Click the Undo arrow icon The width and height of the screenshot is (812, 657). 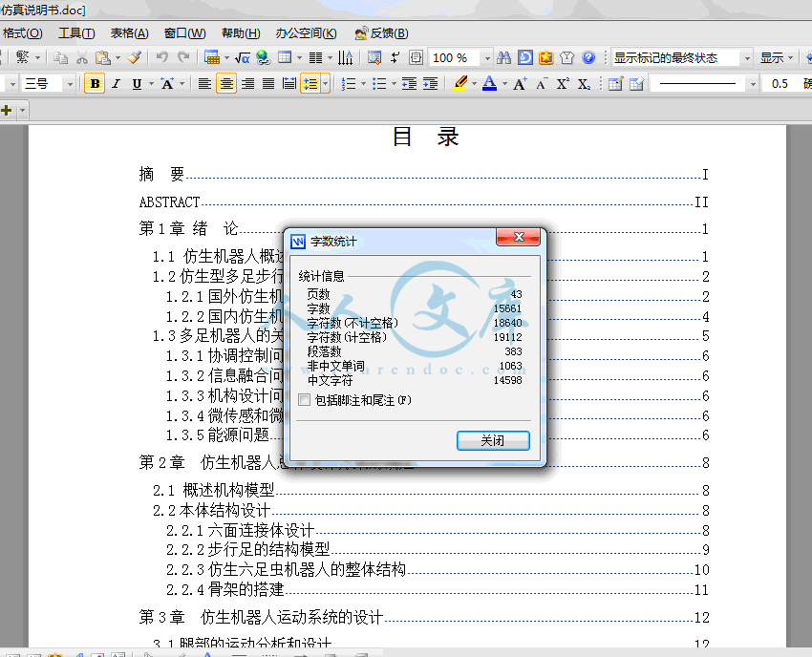coord(162,57)
